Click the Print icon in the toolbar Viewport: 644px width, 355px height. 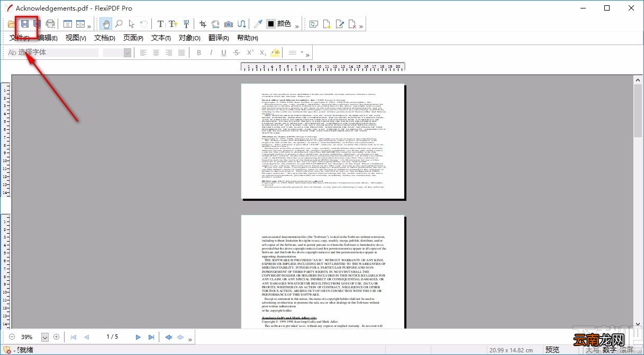point(50,24)
